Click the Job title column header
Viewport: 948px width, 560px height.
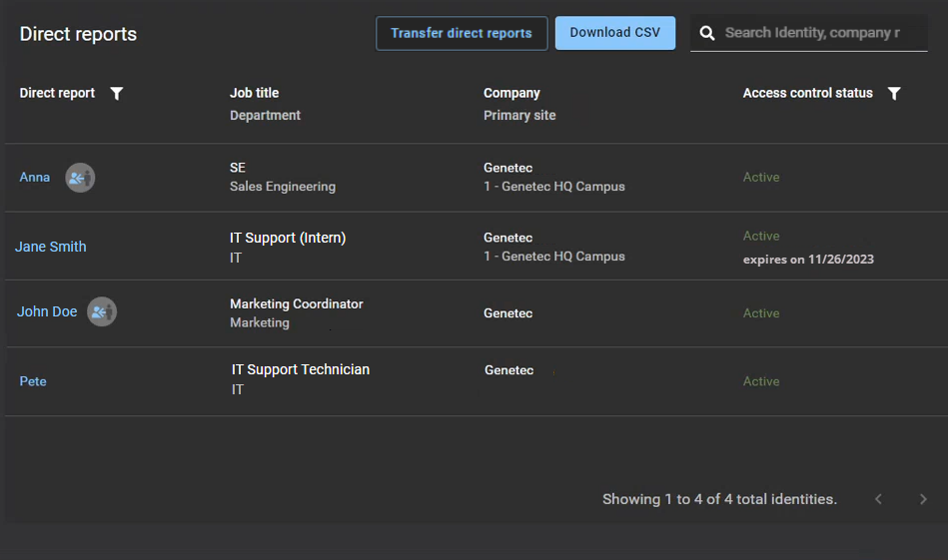point(255,93)
